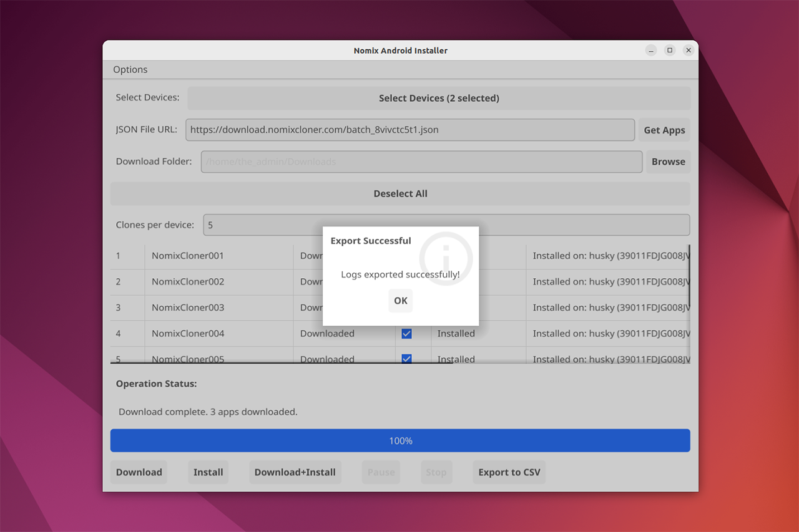Focus the Download Folder path field
The height and width of the screenshot is (532, 799).
421,162
